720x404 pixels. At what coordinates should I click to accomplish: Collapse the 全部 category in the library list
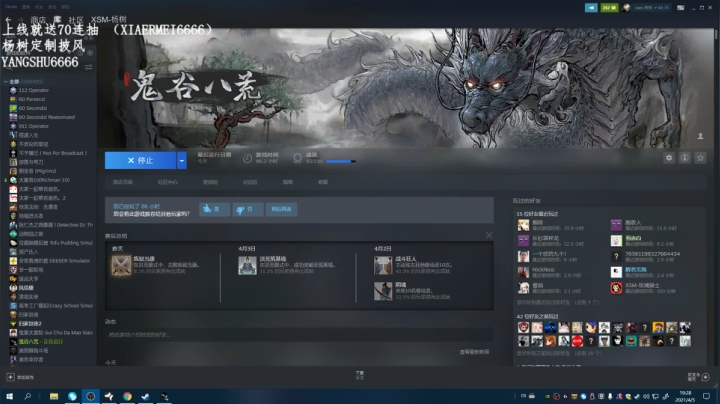[x=6, y=81]
